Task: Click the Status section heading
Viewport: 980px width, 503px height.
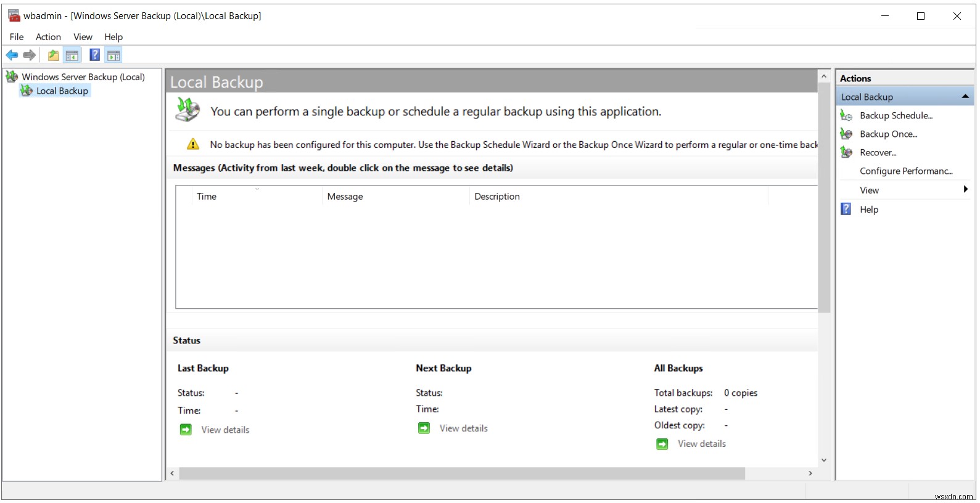Action: (x=186, y=340)
